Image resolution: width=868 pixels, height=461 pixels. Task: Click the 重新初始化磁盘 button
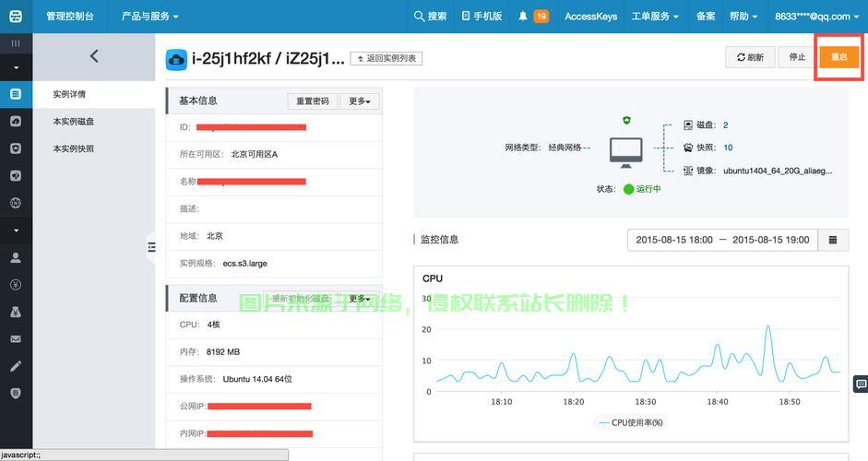point(301,299)
